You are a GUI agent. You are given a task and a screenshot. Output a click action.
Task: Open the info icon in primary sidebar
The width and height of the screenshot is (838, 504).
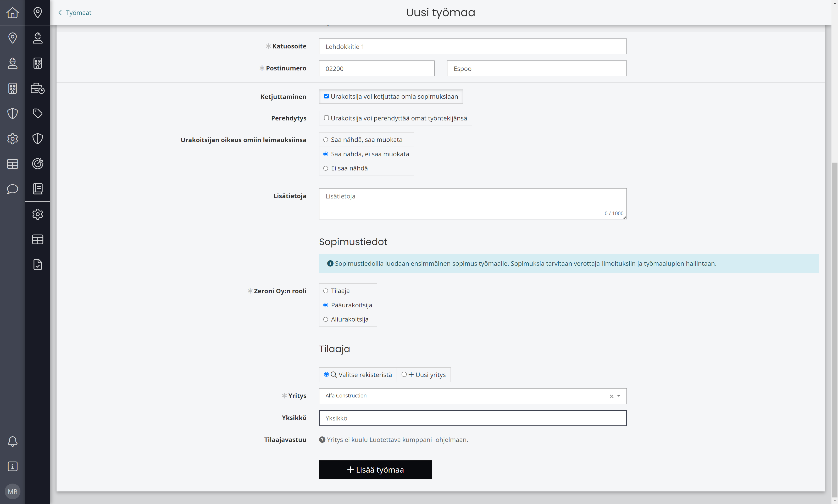pyautogui.click(x=13, y=466)
